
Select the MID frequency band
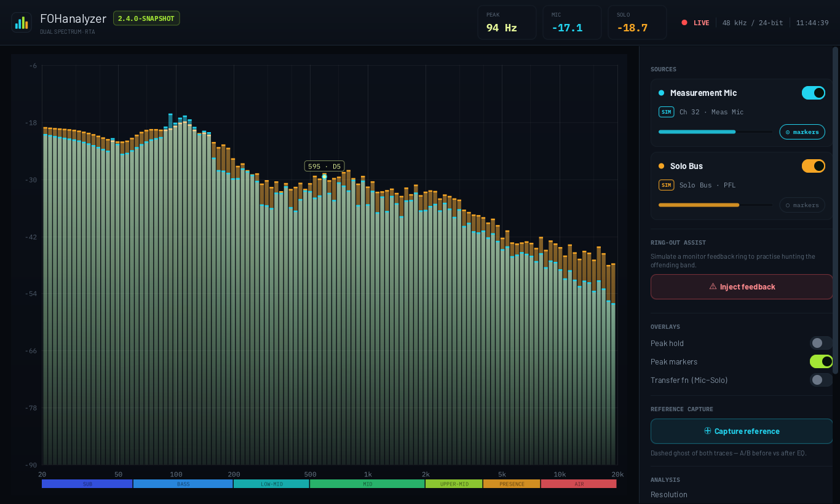click(368, 484)
